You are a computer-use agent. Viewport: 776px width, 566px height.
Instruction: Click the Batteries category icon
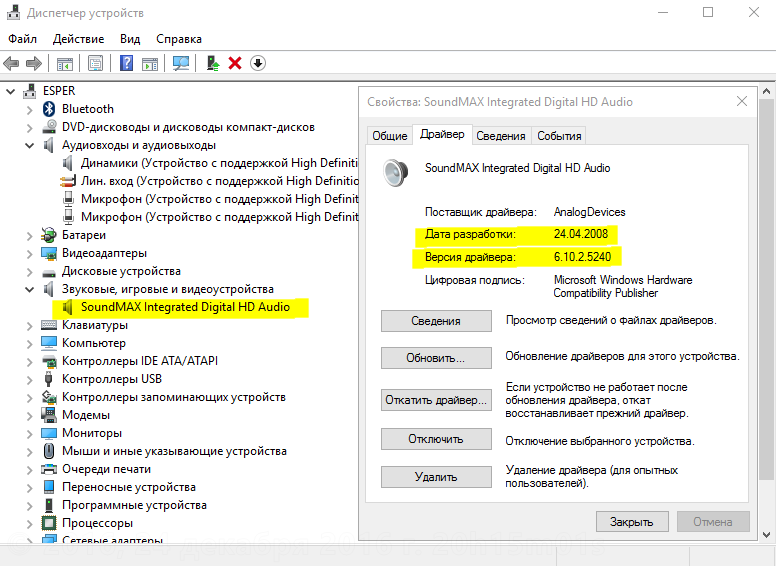pos(49,235)
